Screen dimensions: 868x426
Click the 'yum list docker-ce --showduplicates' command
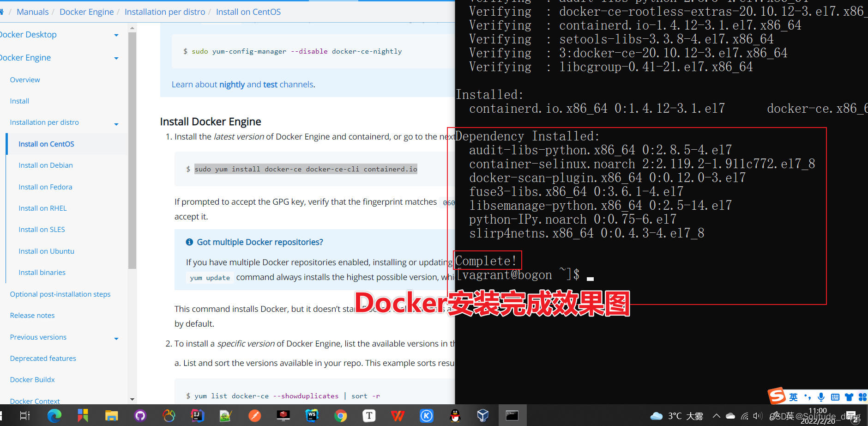(287, 396)
